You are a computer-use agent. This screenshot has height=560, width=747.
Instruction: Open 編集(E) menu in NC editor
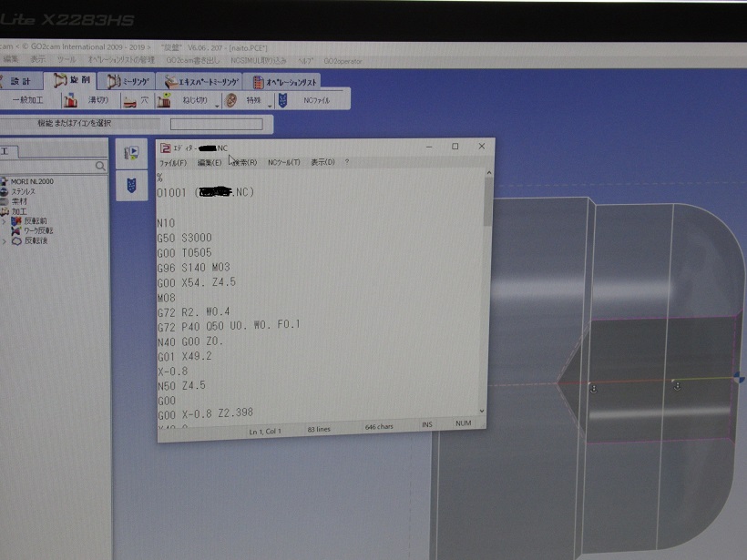pos(210,162)
